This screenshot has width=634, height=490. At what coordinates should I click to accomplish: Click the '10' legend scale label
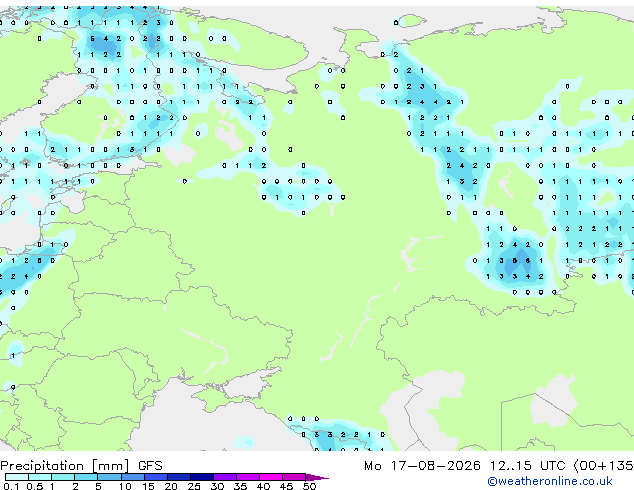tap(125, 486)
